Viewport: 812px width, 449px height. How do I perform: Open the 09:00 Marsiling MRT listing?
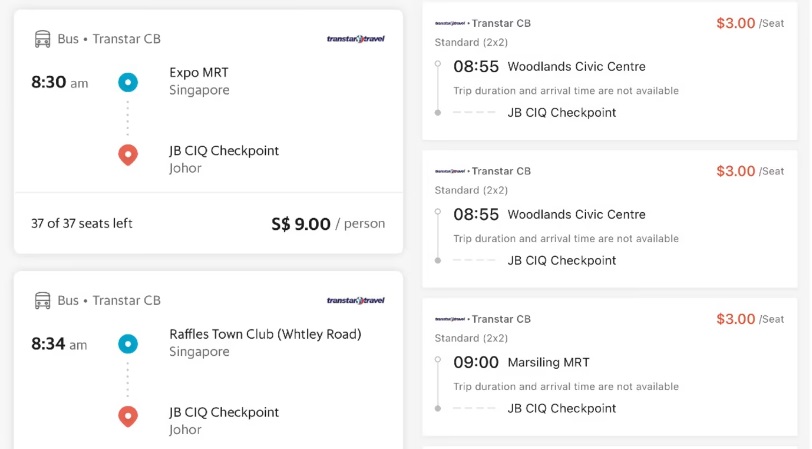pos(610,367)
